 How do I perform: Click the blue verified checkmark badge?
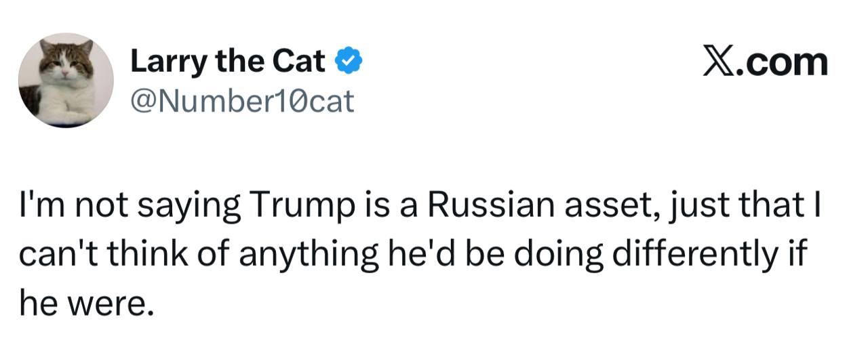[x=349, y=63]
